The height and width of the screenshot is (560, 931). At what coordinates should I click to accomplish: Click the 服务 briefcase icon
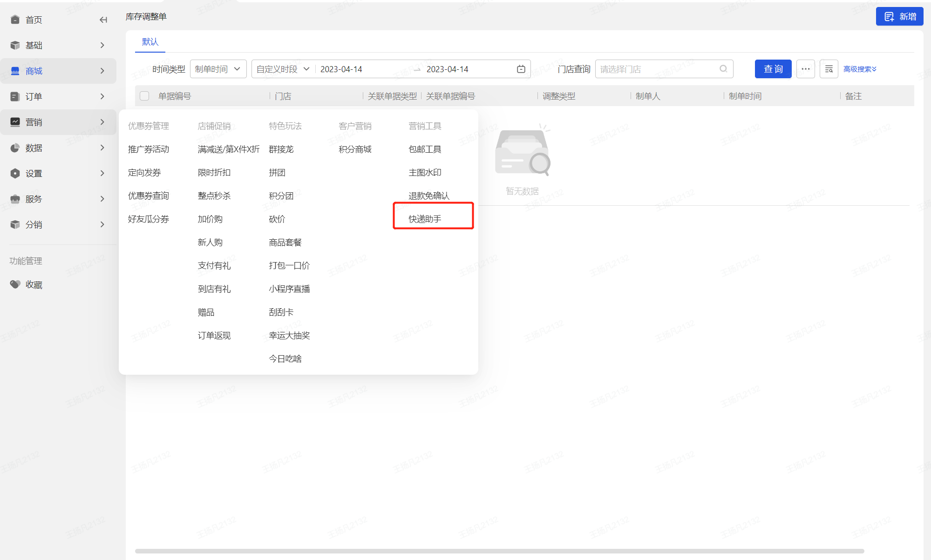coord(15,199)
